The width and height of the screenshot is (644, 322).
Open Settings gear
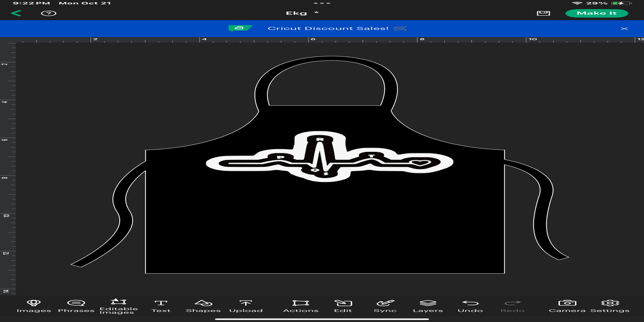click(x=610, y=306)
